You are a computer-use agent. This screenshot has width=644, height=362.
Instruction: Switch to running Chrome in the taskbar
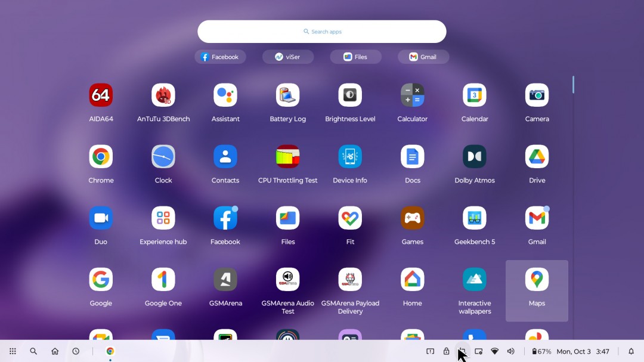110,351
